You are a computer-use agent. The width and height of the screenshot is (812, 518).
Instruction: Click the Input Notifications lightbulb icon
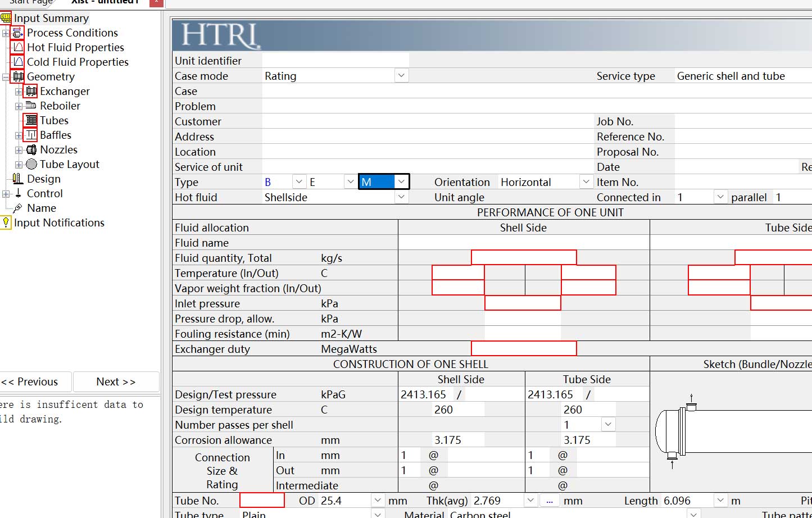point(6,223)
